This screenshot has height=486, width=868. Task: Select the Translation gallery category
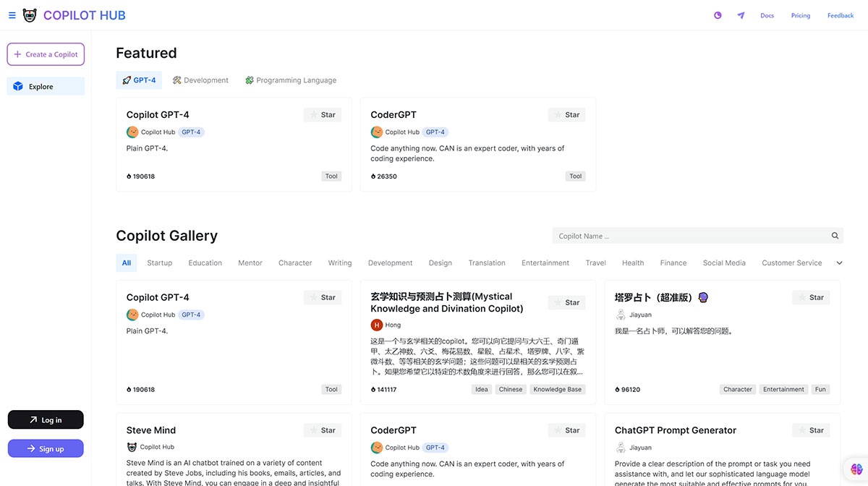[486, 263]
